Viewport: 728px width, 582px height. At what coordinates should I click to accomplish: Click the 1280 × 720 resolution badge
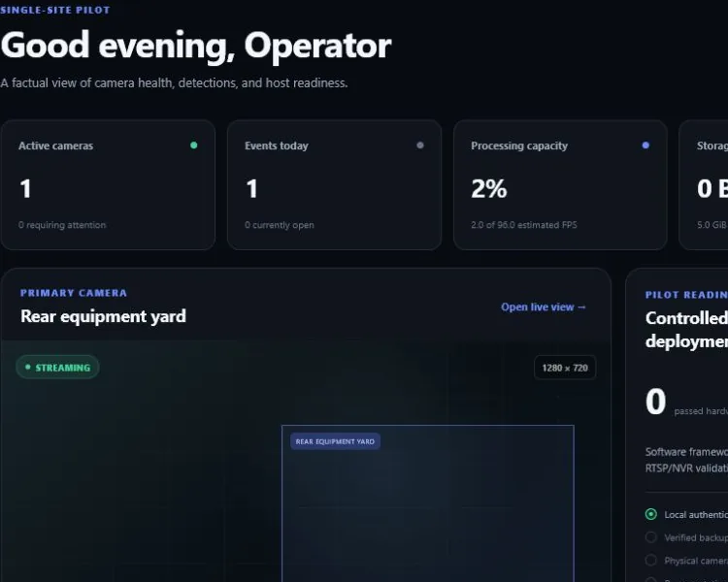click(565, 368)
